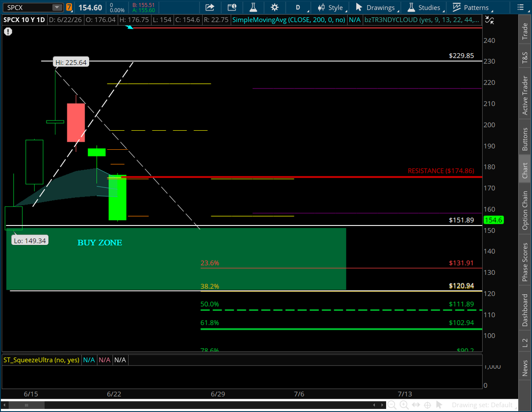Viewport: 532px width, 412px height.
Task: Open the Active Trader sidebar tab
Action: (525, 96)
